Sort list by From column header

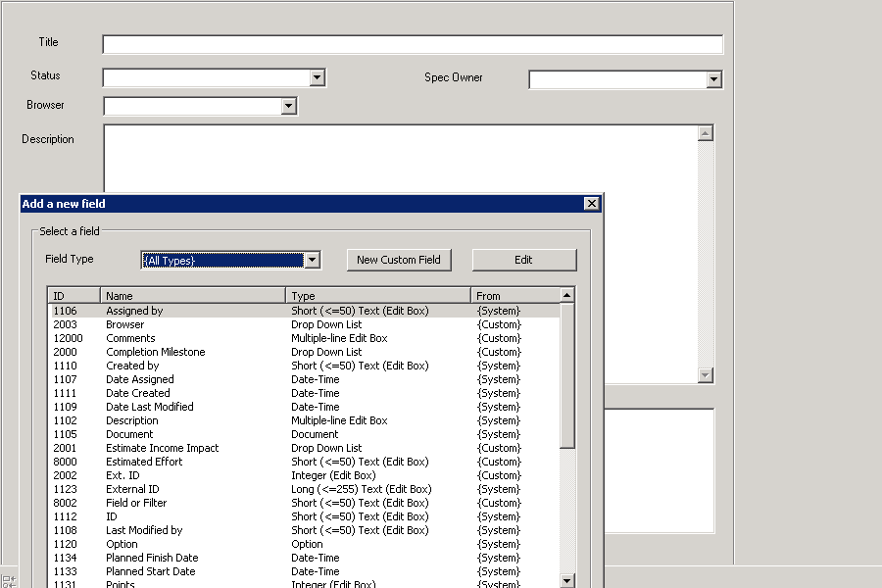click(x=514, y=295)
